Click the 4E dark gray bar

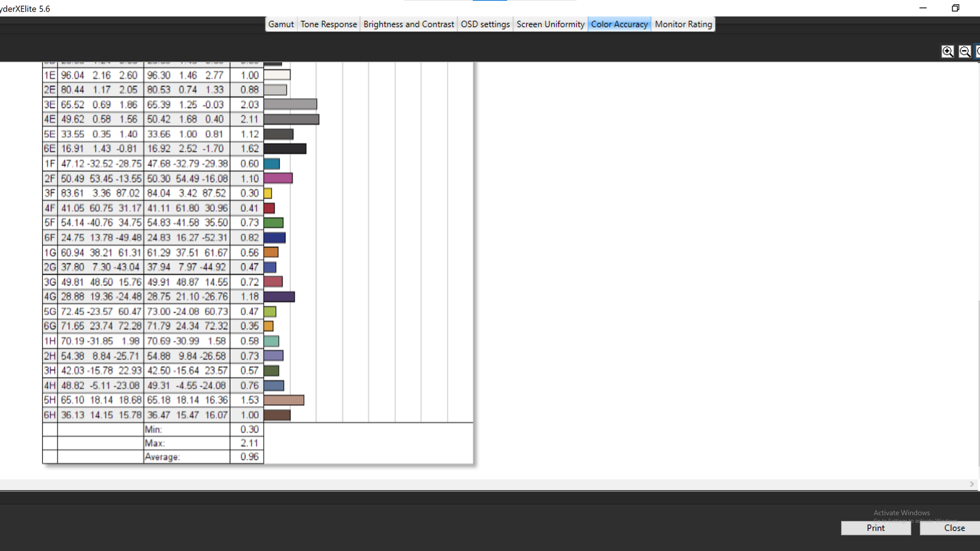292,119
